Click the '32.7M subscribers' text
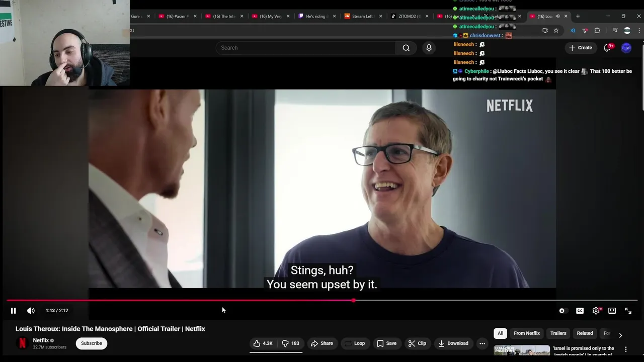Viewport: 644px width, 362px height. tap(50, 347)
